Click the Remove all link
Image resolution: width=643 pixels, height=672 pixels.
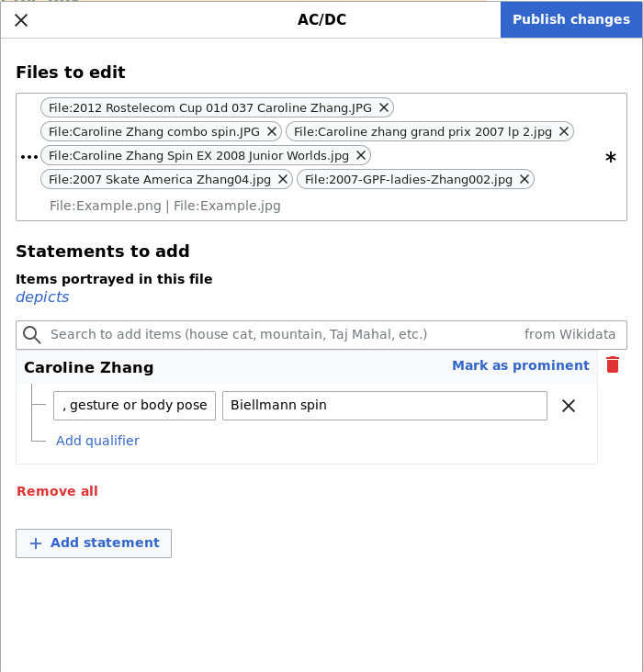pos(57,491)
